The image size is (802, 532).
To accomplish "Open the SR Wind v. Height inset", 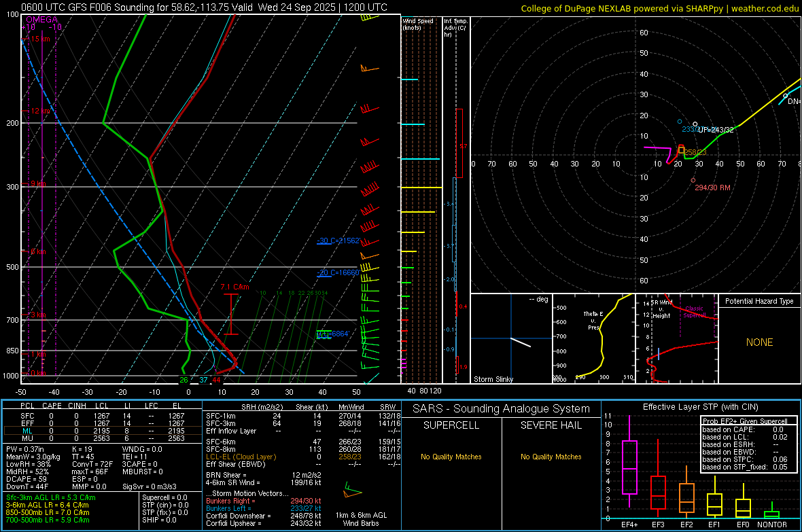I will tap(677, 338).
